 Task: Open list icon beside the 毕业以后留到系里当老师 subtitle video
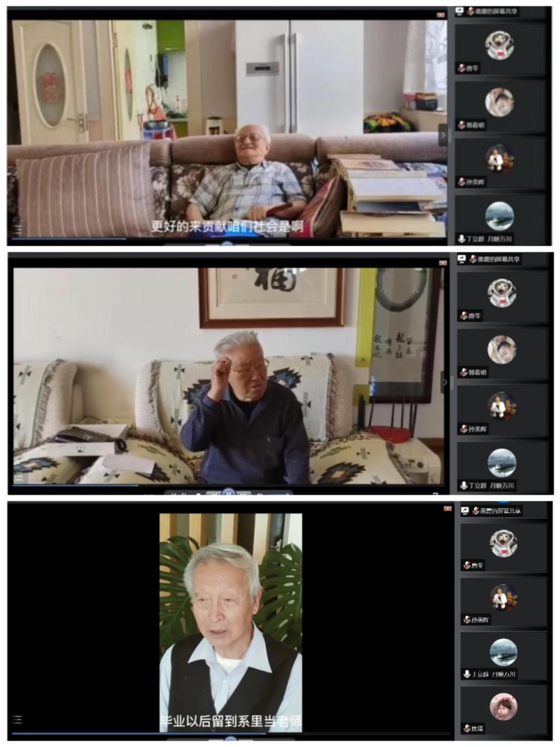click(17, 720)
